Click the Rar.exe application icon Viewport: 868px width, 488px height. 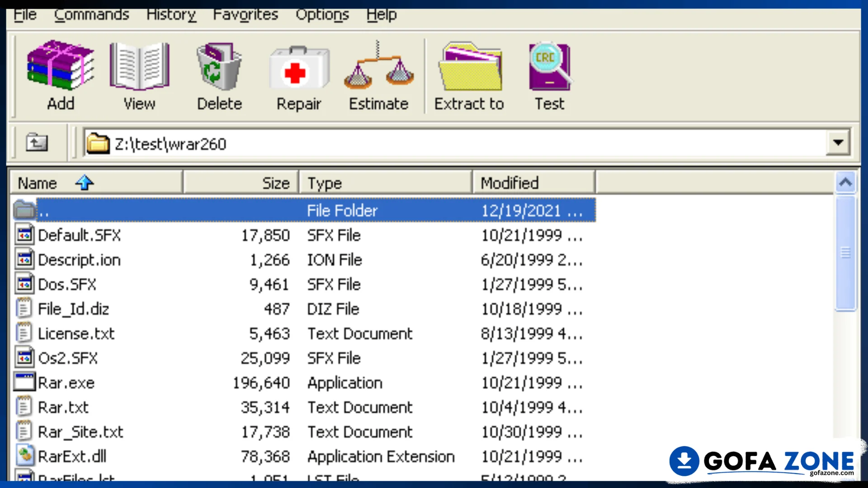pos(24,382)
